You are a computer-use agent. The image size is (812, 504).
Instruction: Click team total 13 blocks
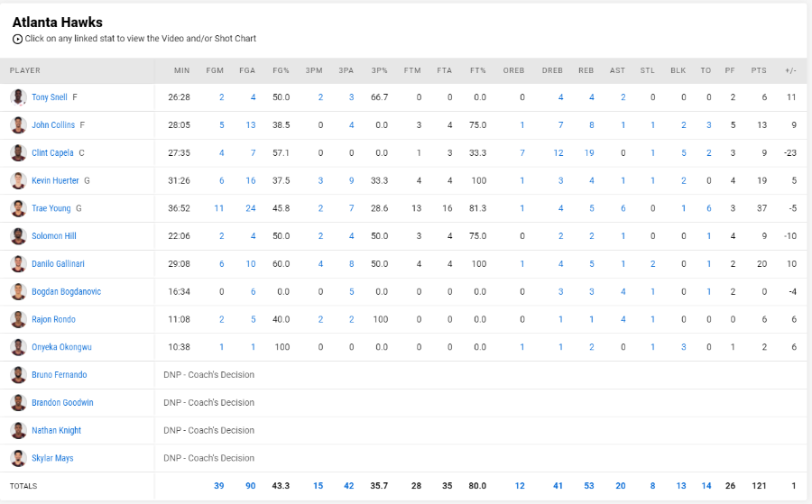tap(681, 486)
